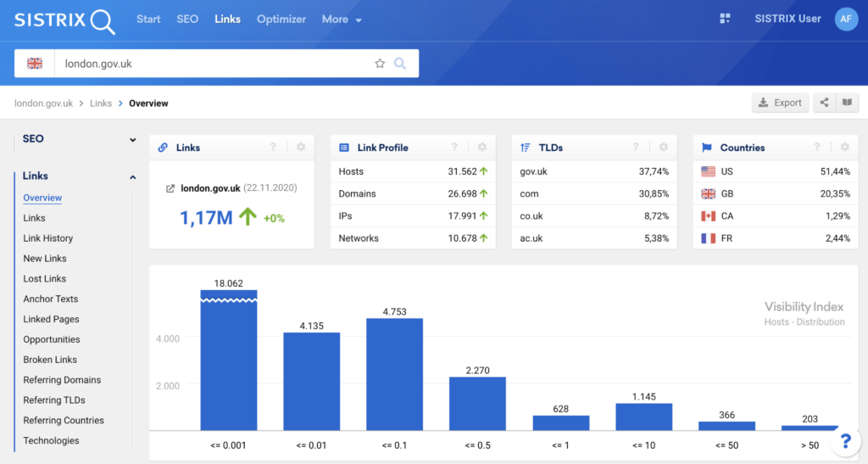Open the handbook book icon
Screen dimensions: 868x464
[x=847, y=103]
